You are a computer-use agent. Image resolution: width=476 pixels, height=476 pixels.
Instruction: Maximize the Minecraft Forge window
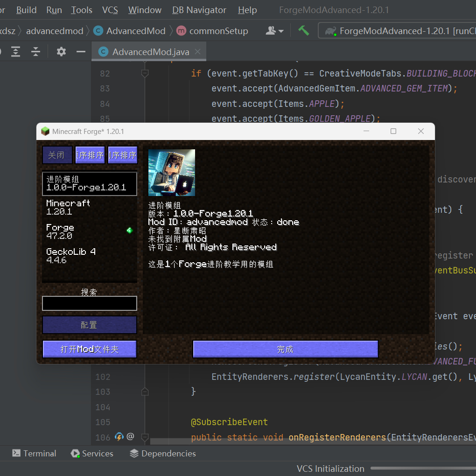393,131
